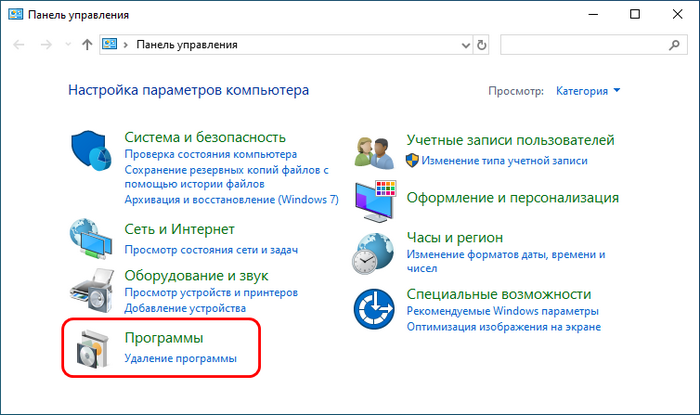This screenshot has height=415, width=700.
Task: Open Система и безопасность category
Action: click(205, 137)
